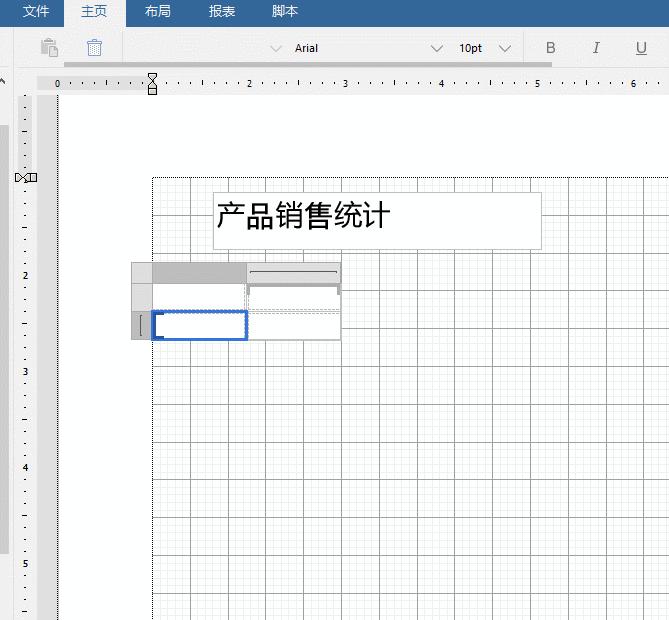Expand the Arial font family dropdown
The height and width of the screenshot is (620, 669).
click(436, 48)
